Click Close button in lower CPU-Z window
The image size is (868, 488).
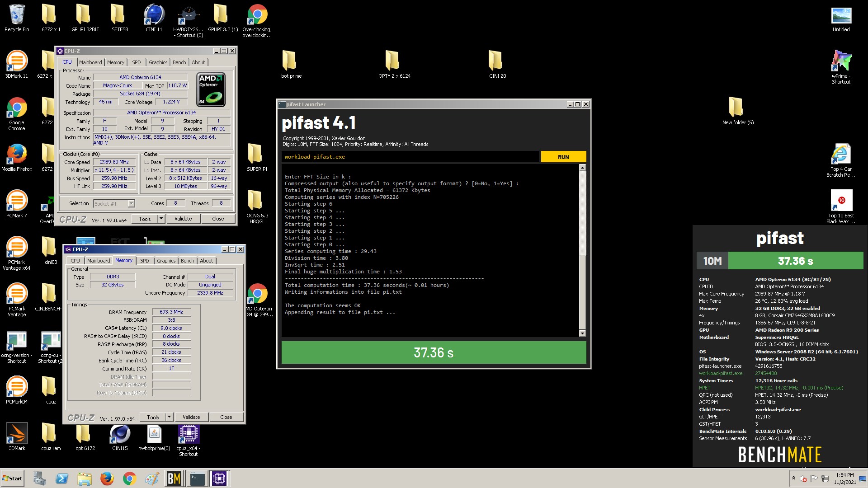click(x=226, y=418)
